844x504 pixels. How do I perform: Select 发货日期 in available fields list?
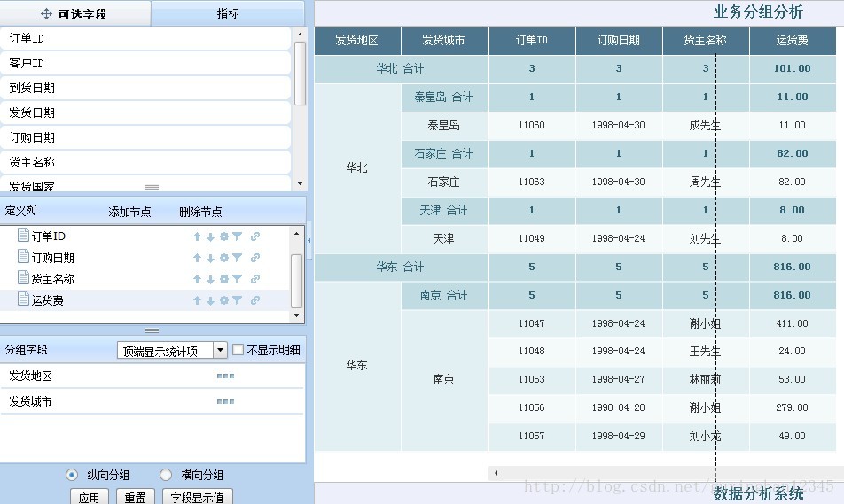[145, 112]
